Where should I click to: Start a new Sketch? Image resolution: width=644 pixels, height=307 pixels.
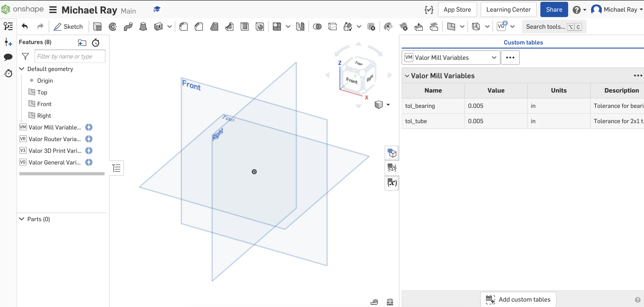click(x=68, y=27)
